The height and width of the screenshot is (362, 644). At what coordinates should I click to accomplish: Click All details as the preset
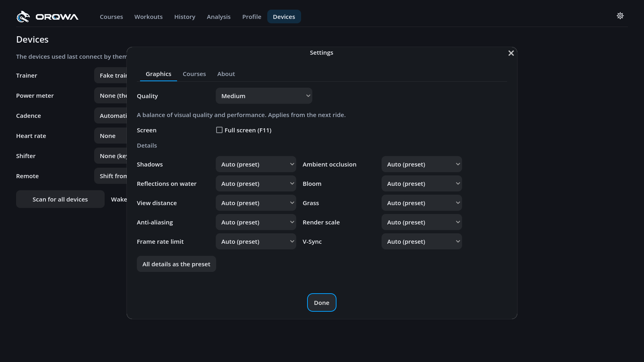pos(176,264)
